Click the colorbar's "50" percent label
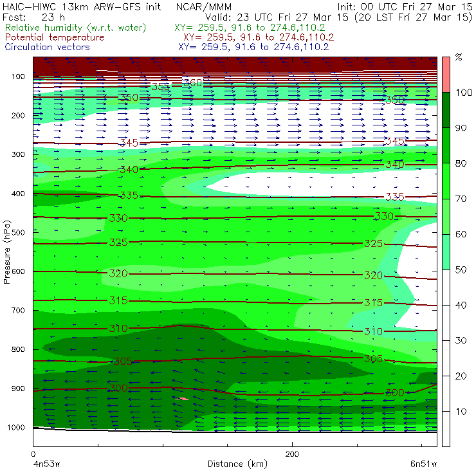476x476 pixels. (x=461, y=270)
